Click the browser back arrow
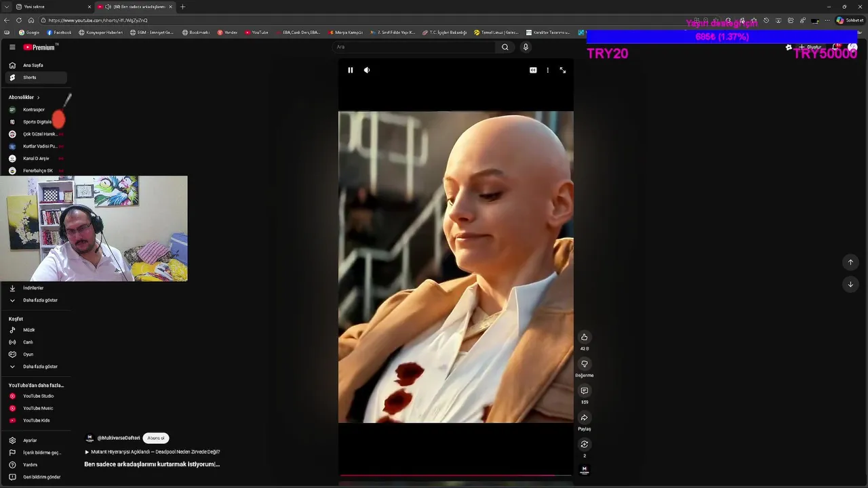Image resolution: width=868 pixels, height=488 pixels. [7, 20]
